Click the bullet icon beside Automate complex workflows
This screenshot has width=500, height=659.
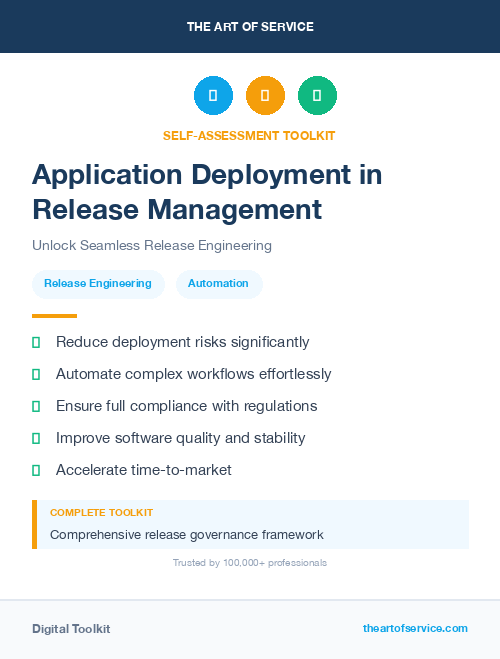coord(36,374)
